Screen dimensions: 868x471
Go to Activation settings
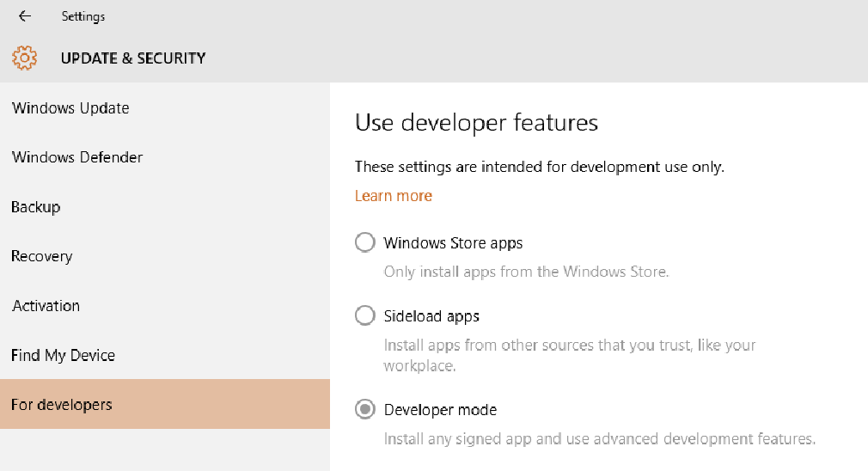pos(165,305)
